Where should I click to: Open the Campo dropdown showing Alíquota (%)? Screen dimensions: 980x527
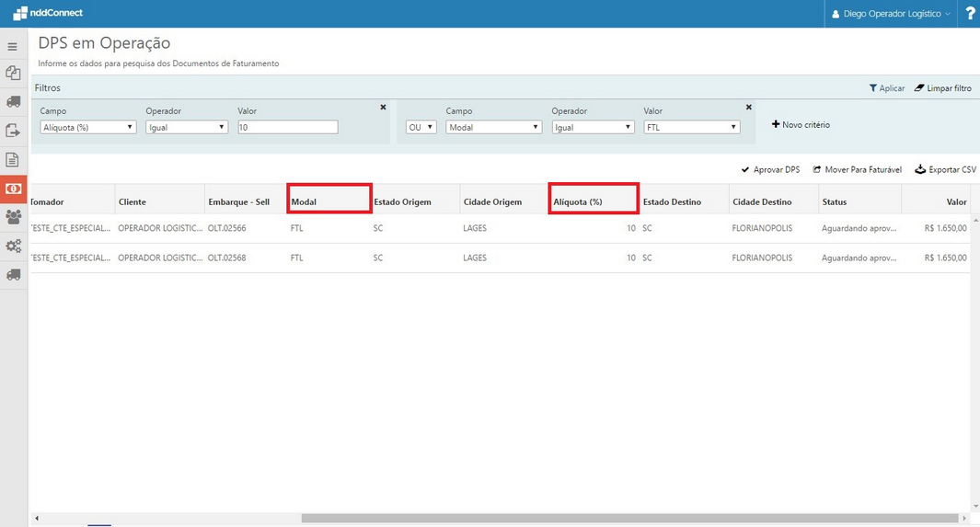point(88,128)
